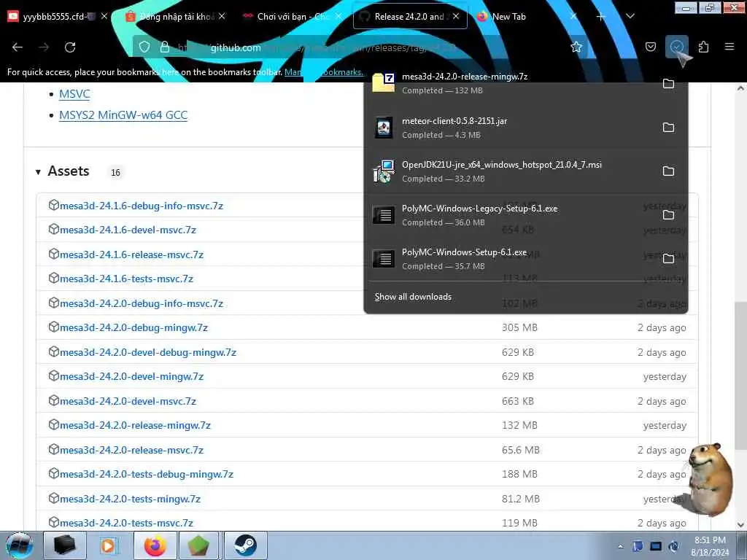Show meteor-client jar download in folder
747x560 pixels.
668,127
